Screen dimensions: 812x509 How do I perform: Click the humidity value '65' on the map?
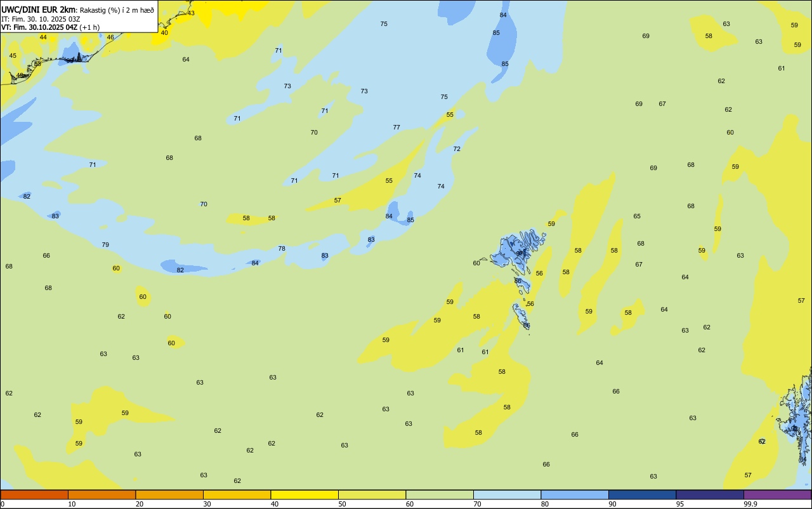[x=637, y=216]
